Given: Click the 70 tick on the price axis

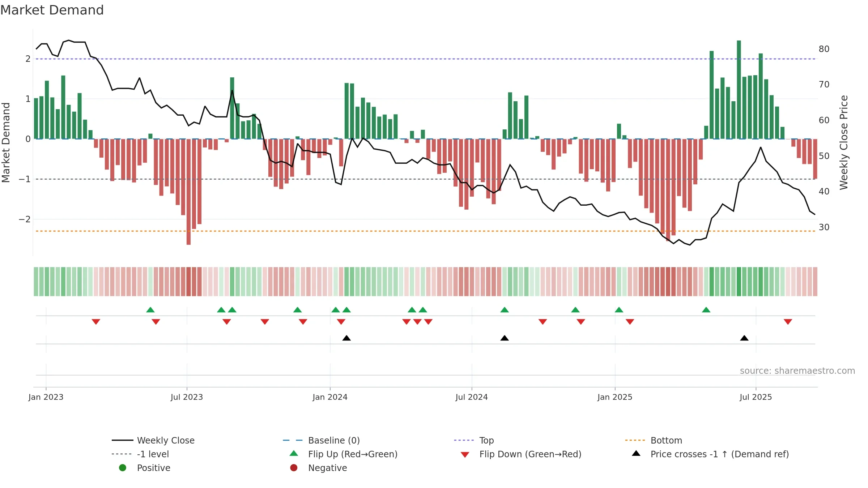Looking at the screenshot, I should coord(824,85).
